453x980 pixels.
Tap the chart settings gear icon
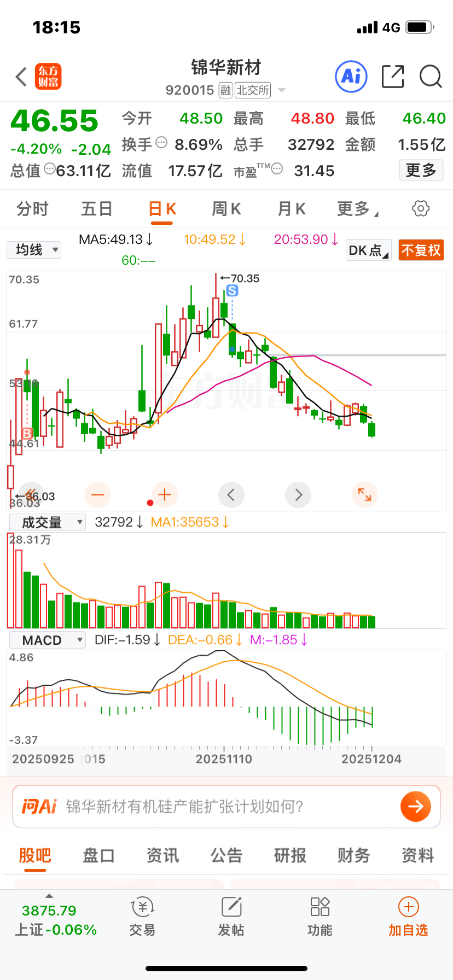(x=420, y=208)
